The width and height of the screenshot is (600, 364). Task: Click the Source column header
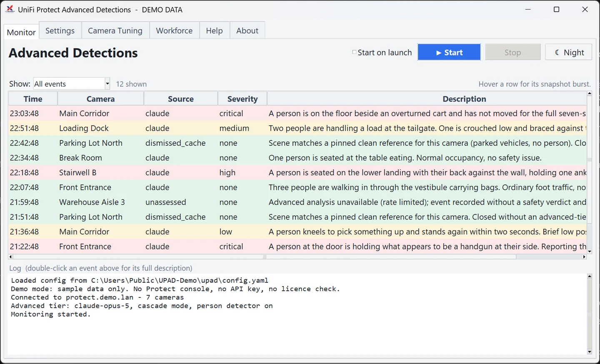click(x=180, y=99)
